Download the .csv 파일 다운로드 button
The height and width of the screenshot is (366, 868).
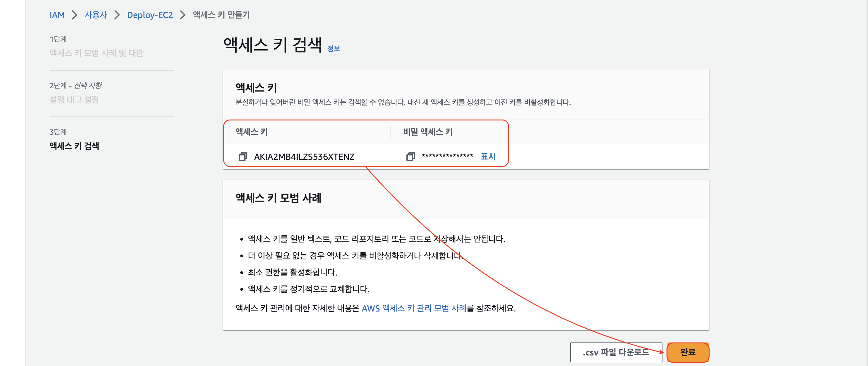(616, 352)
